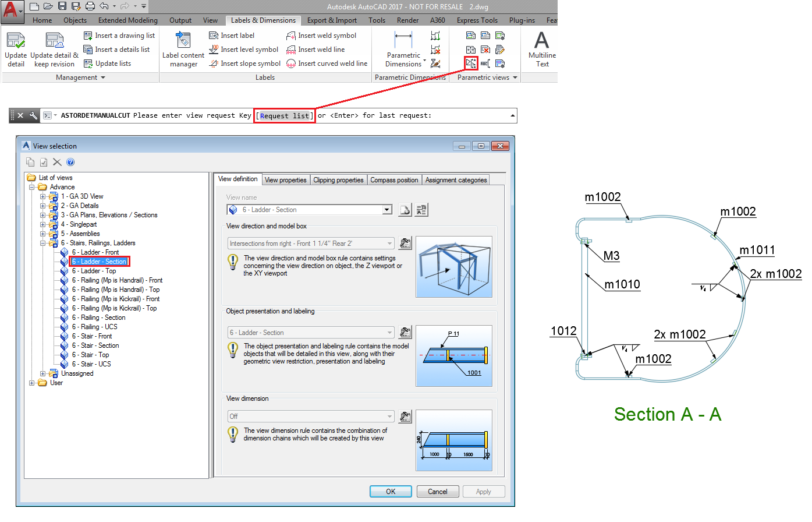Select 6 - Stair - UCS view

(91, 364)
